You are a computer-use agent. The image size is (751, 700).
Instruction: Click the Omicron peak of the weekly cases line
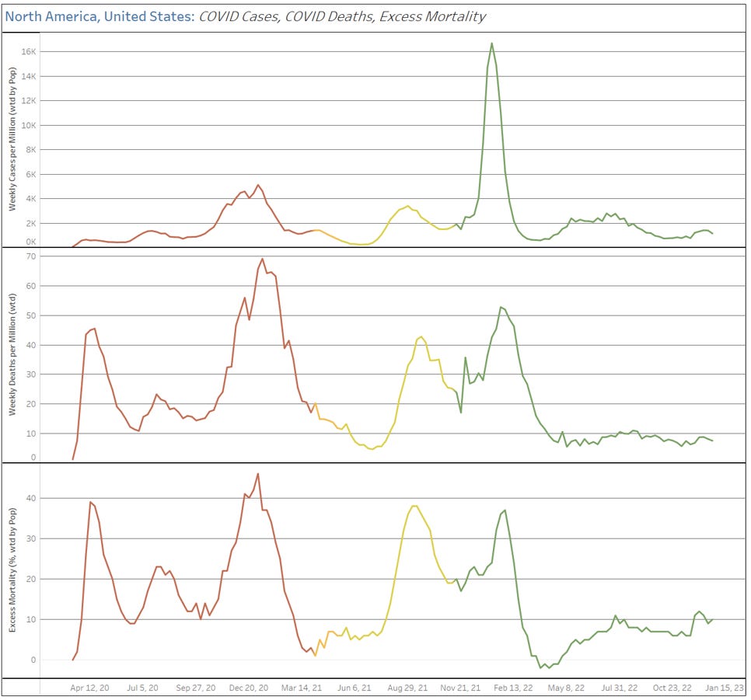click(x=491, y=44)
